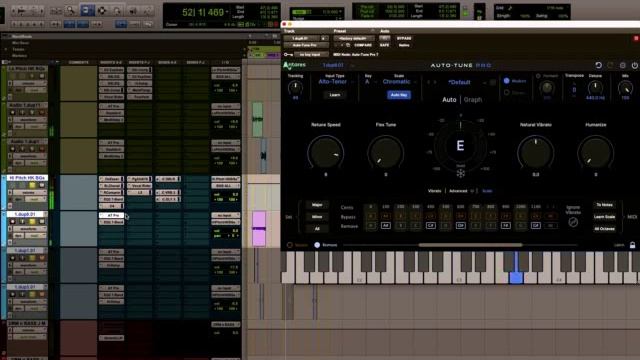Click All Octaves button
Screen dimensions: 640x360
click(604, 229)
